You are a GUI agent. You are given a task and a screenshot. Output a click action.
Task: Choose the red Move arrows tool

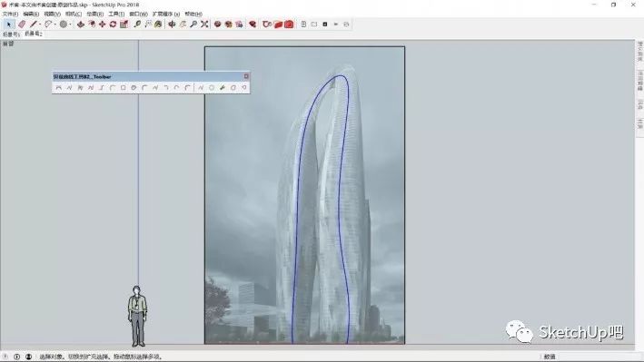pyautogui.click(x=103, y=24)
